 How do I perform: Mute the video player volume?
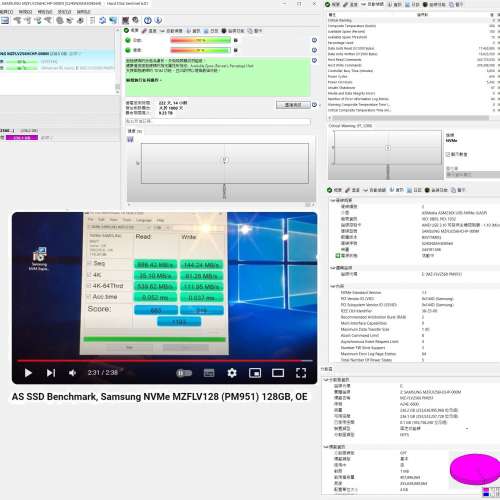click(72, 373)
